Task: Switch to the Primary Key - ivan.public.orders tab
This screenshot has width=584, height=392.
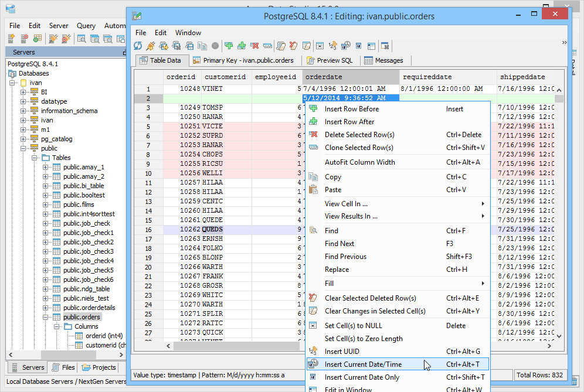Action: click(243, 60)
